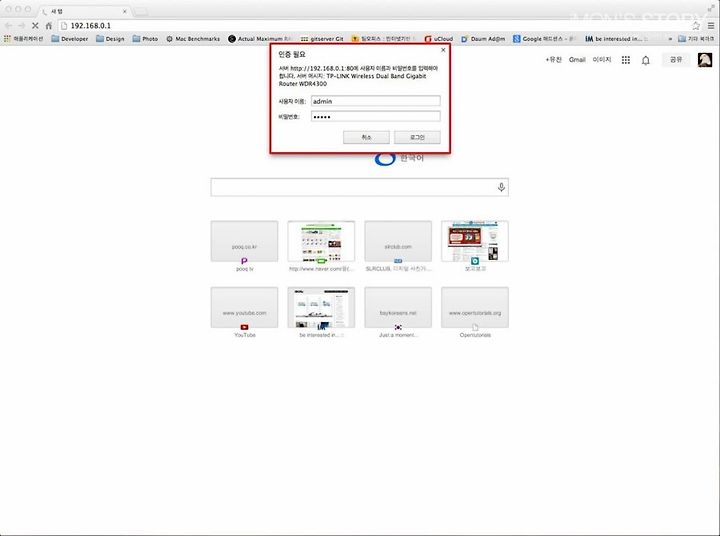This screenshot has height=536, width=720.
Task: Open Google AdSense bookmark
Action: (x=545, y=39)
